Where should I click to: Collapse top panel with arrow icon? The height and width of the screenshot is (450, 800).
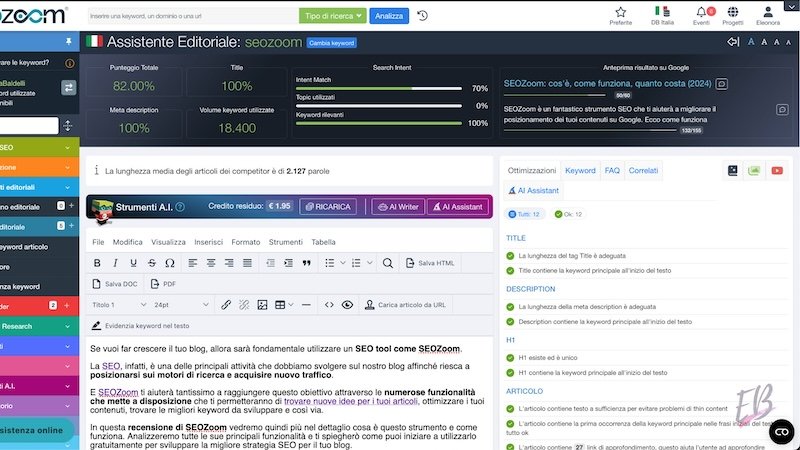pyautogui.click(x=733, y=42)
